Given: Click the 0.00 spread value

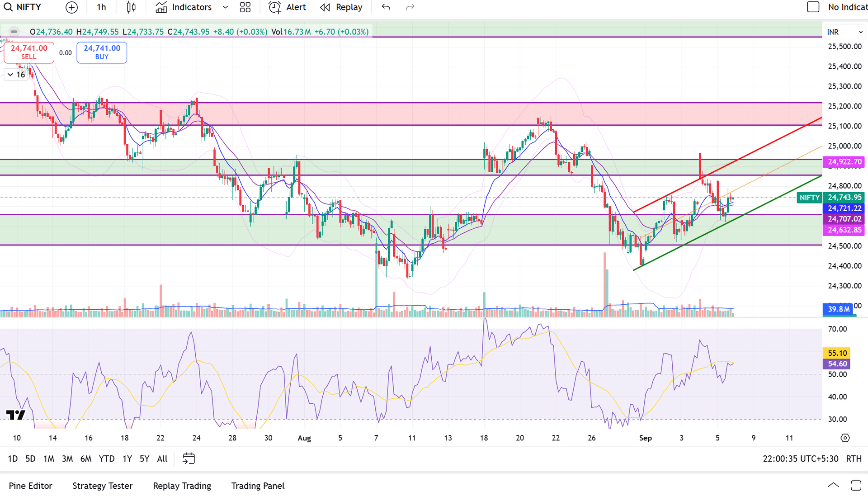Looking at the screenshot, I should point(66,53).
